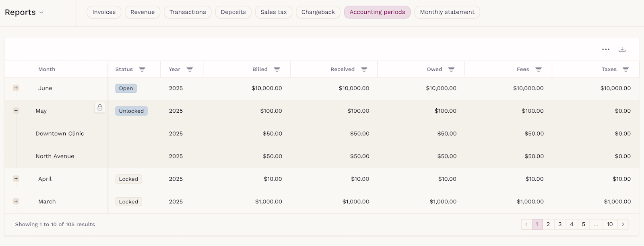This screenshot has width=644, height=246.
Task: Open the Owed column filter icon
Action: tap(451, 69)
